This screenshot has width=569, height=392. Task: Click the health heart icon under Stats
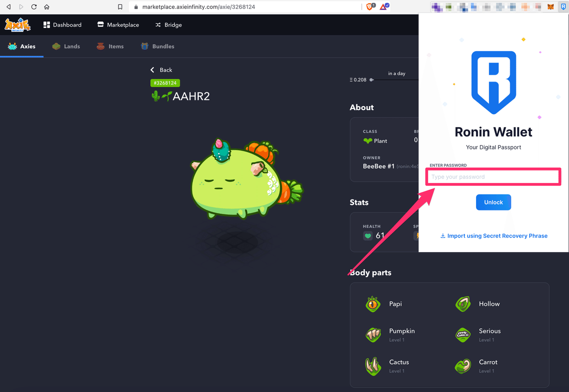click(x=368, y=235)
